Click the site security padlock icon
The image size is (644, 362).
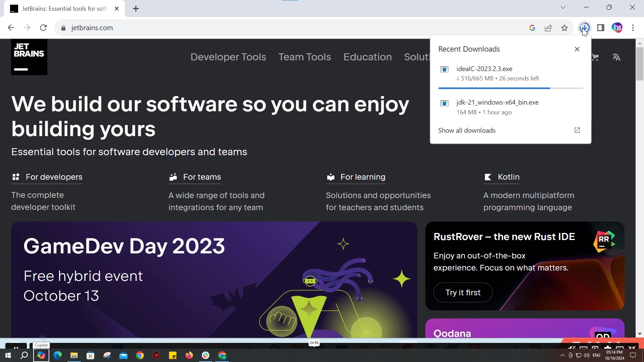(63, 28)
